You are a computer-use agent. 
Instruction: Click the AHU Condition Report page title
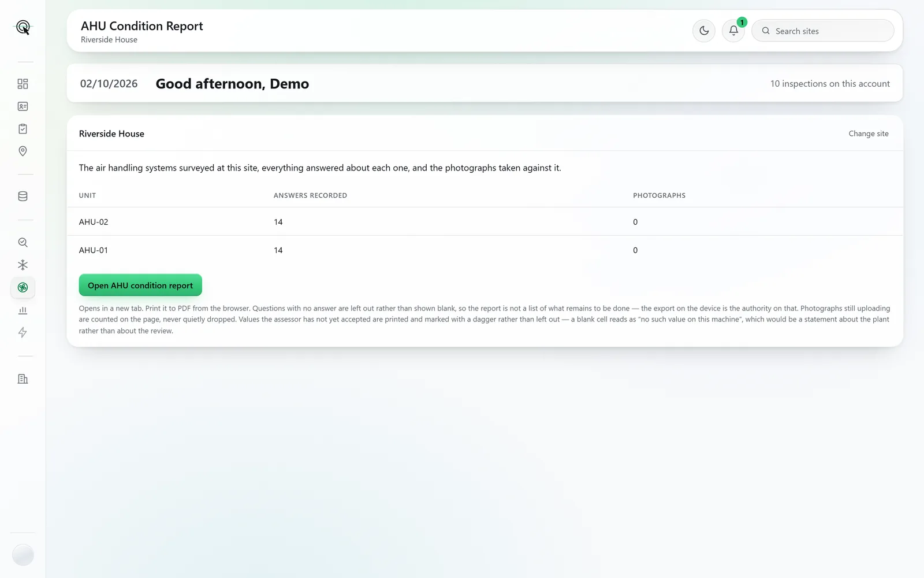pyautogui.click(x=142, y=26)
